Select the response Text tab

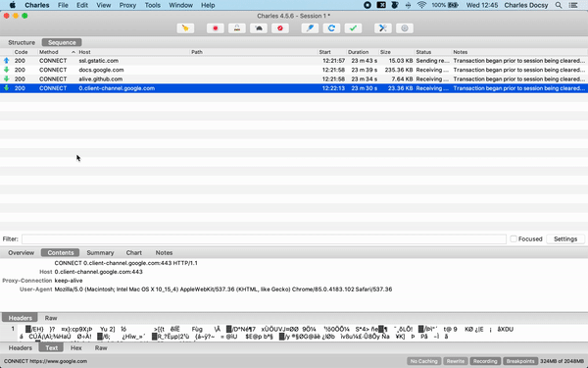coord(51,348)
